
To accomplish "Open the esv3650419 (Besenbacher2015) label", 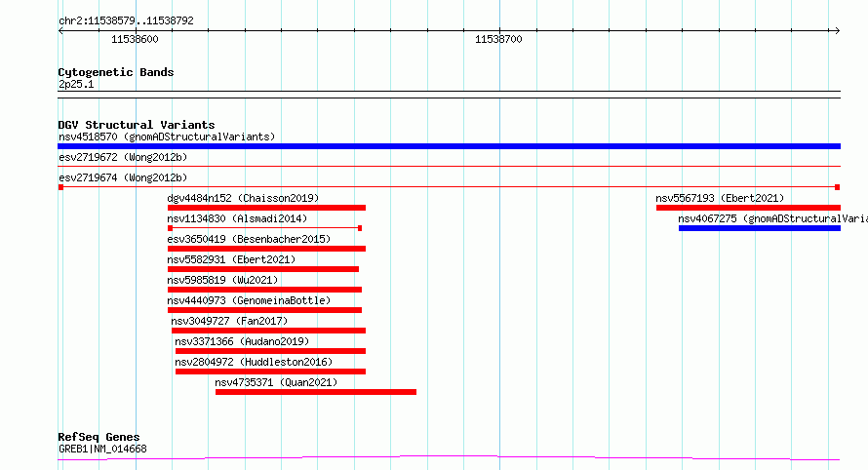I will click(x=249, y=239).
